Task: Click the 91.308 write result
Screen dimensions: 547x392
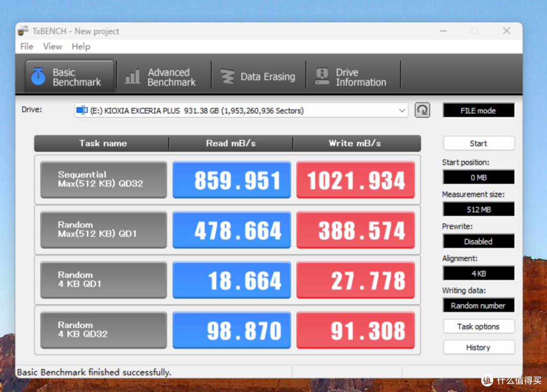Action: coord(356,330)
